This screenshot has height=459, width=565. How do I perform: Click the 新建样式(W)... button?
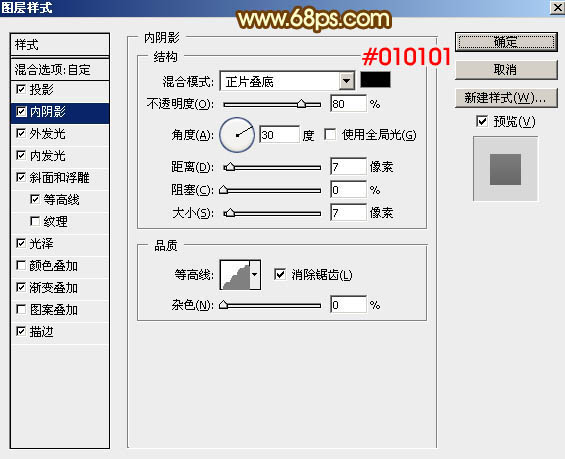coord(506,98)
